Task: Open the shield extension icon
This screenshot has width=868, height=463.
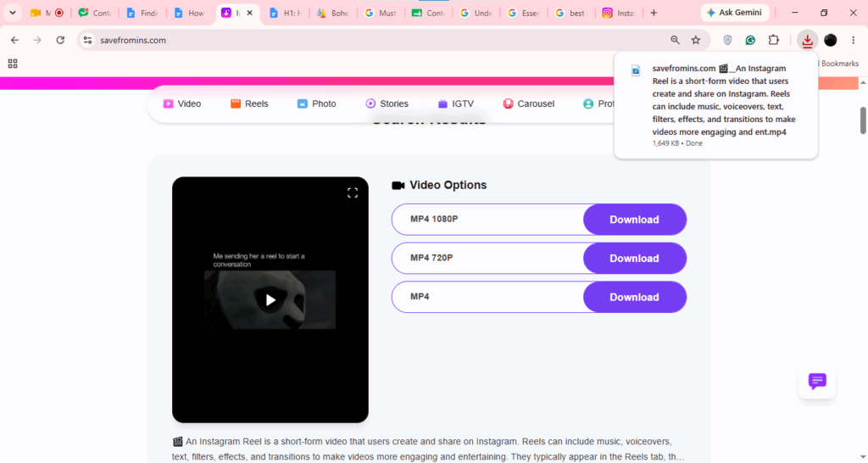Action: 727,40
